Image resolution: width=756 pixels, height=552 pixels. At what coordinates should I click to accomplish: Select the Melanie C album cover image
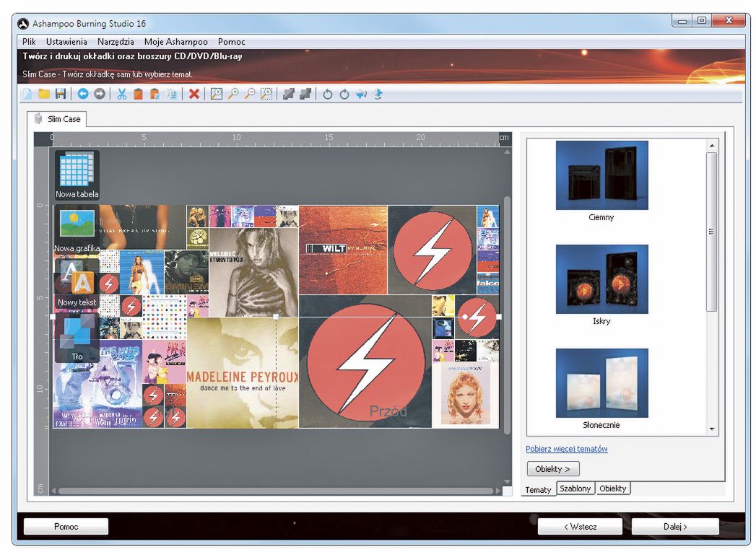tap(253, 272)
